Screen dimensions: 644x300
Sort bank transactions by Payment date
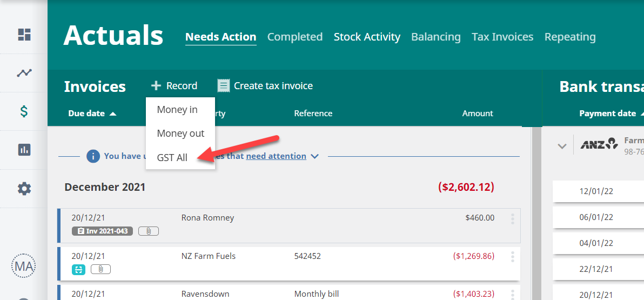pyautogui.click(x=611, y=114)
